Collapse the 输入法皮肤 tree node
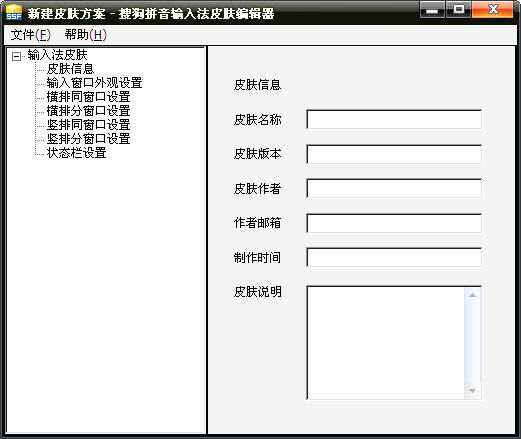Screen dimensions: 521x439 point(16,56)
